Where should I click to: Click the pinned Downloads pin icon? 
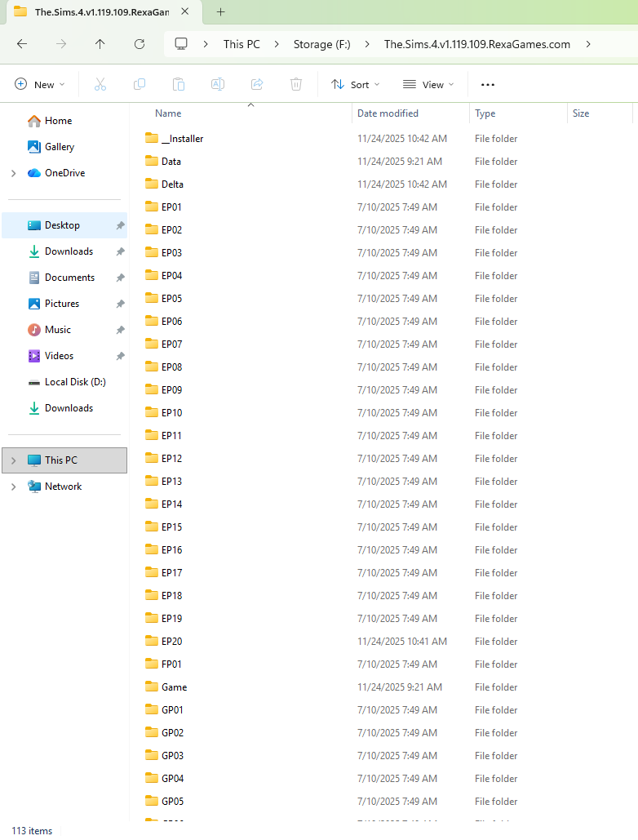[120, 251]
